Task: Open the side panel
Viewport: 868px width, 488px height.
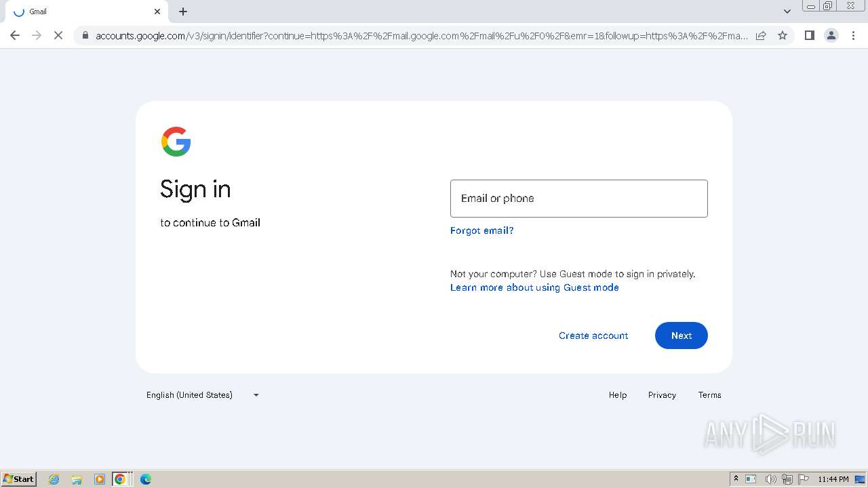Action: 809,35
